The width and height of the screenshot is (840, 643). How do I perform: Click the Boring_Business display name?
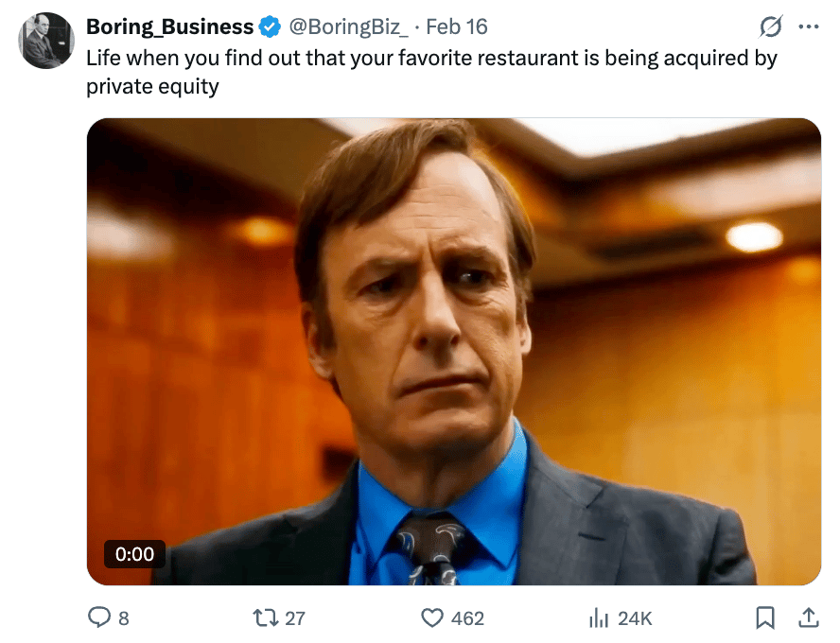(x=169, y=26)
